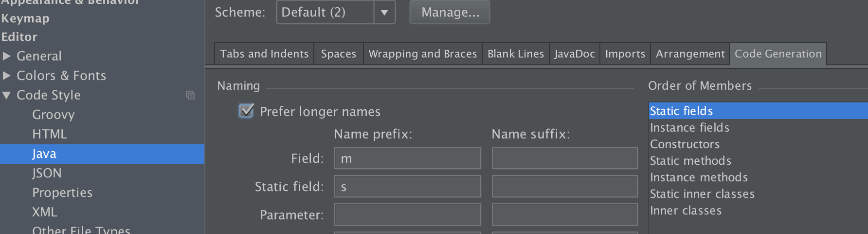Switch to the Tabs and Indents tab
Screen dimensions: 868x234
pyautogui.click(x=264, y=54)
